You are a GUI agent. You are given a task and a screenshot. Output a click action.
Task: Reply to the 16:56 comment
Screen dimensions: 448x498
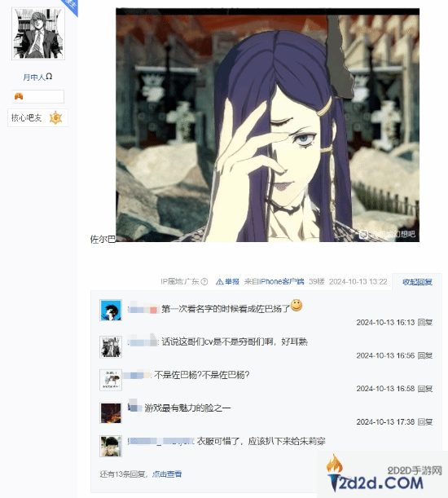425,355
